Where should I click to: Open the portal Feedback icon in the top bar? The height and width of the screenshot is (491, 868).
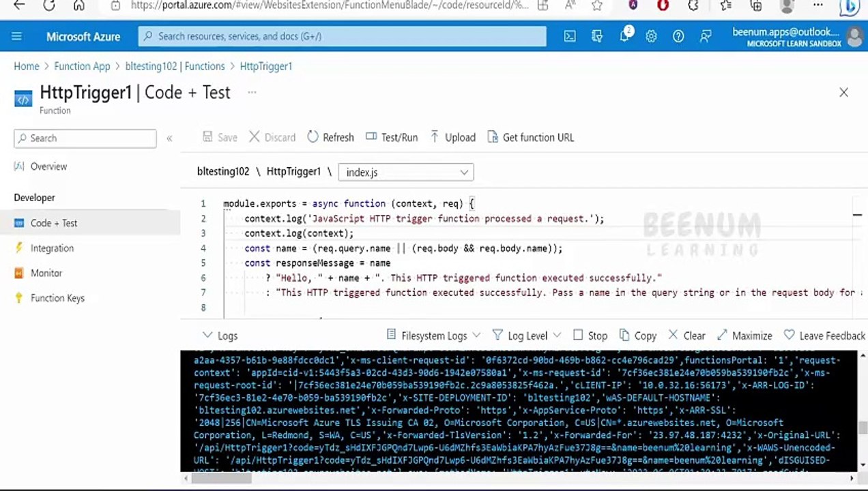click(x=706, y=36)
